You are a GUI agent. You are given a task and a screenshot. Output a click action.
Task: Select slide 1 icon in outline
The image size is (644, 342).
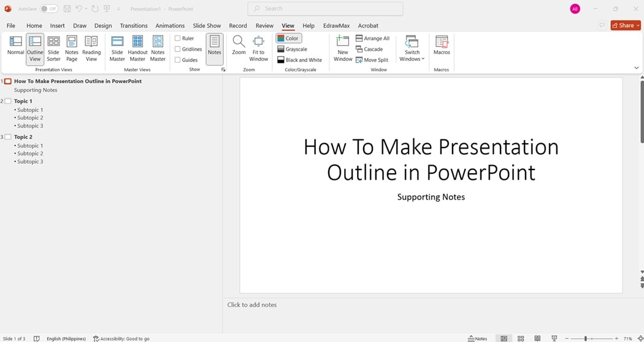(x=8, y=82)
